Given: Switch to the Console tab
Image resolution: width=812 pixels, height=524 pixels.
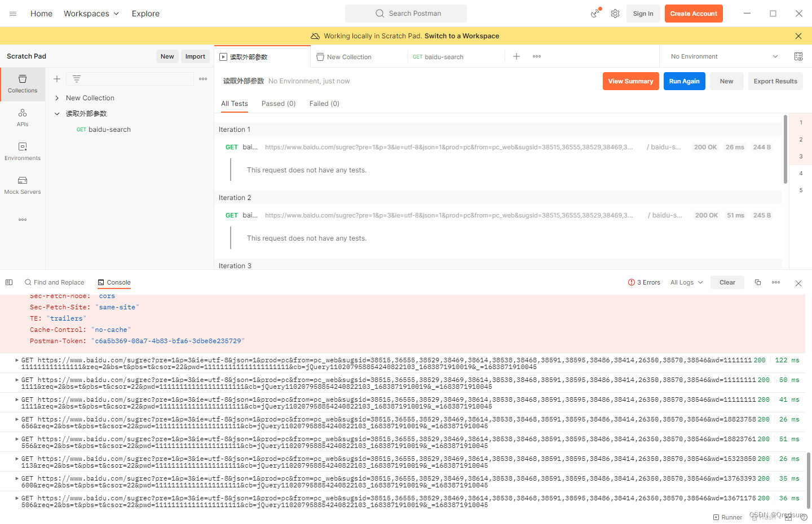Looking at the screenshot, I should pyautogui.click(x=114, y=282).
